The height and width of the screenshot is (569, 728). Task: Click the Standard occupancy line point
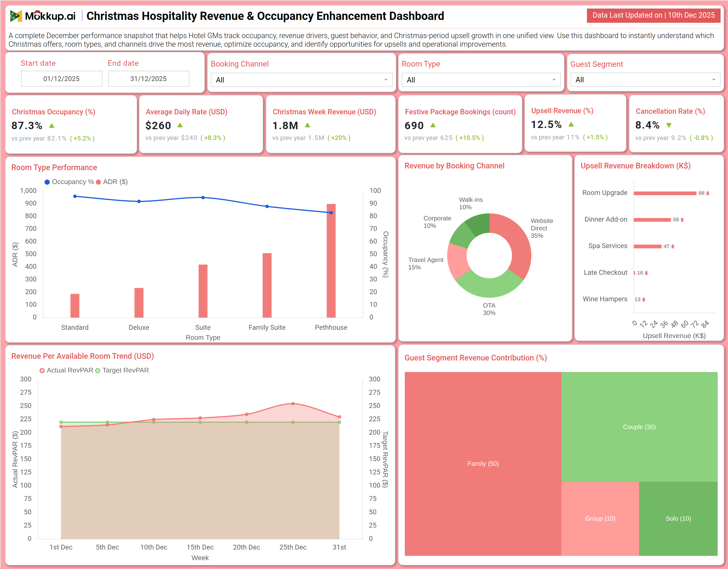[x=75, y=197]
